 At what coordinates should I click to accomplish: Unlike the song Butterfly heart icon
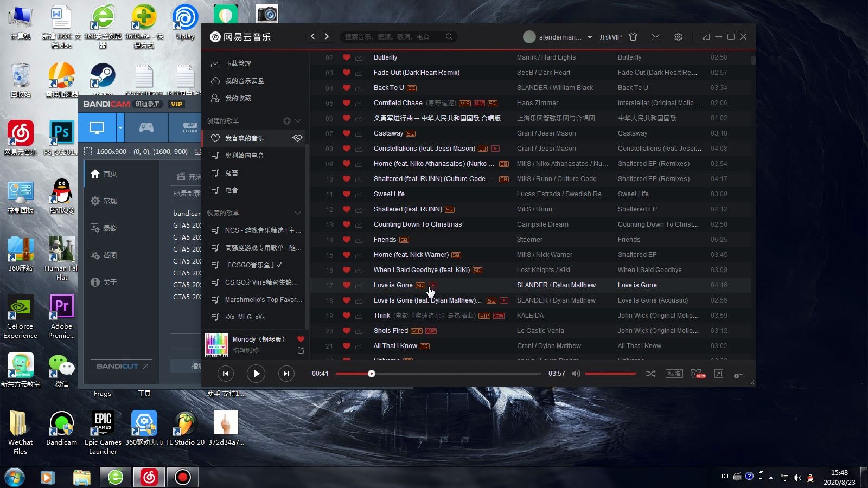346,57
